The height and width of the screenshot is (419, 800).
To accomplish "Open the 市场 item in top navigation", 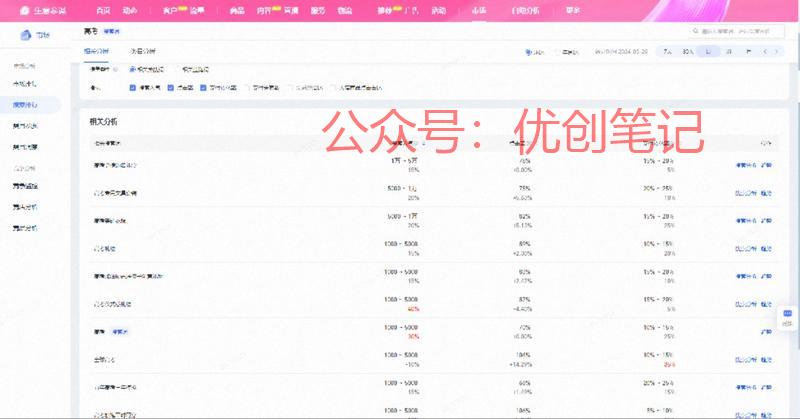I will click(478, 10).
